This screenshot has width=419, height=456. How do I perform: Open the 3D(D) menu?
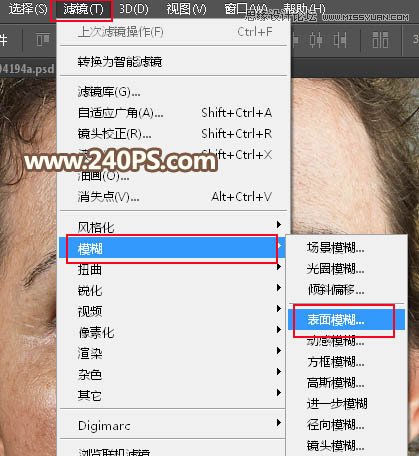[x=134, y=9]
